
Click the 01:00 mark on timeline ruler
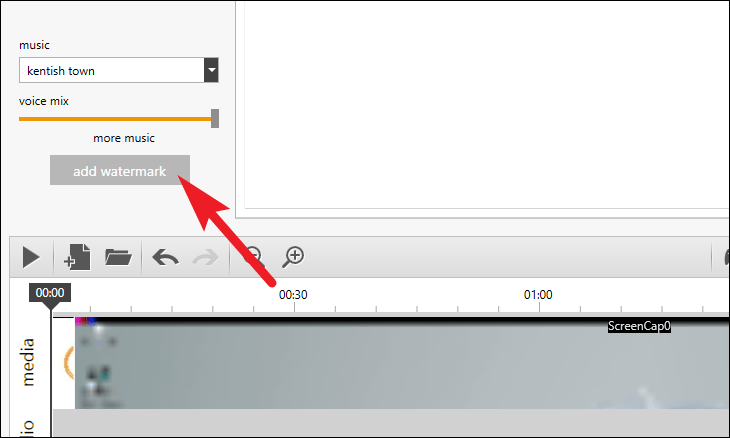click(538, 295)
